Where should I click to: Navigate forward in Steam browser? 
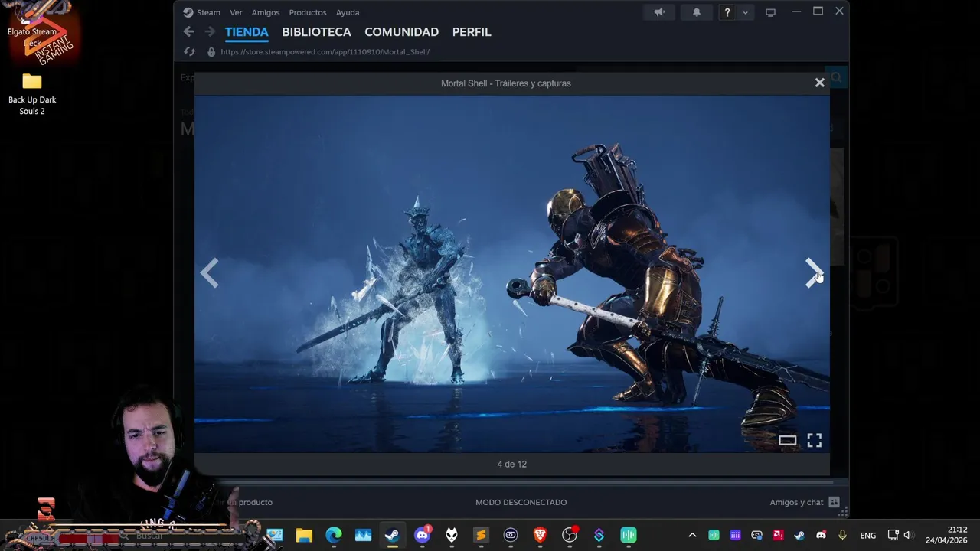(x=210, y=32)
